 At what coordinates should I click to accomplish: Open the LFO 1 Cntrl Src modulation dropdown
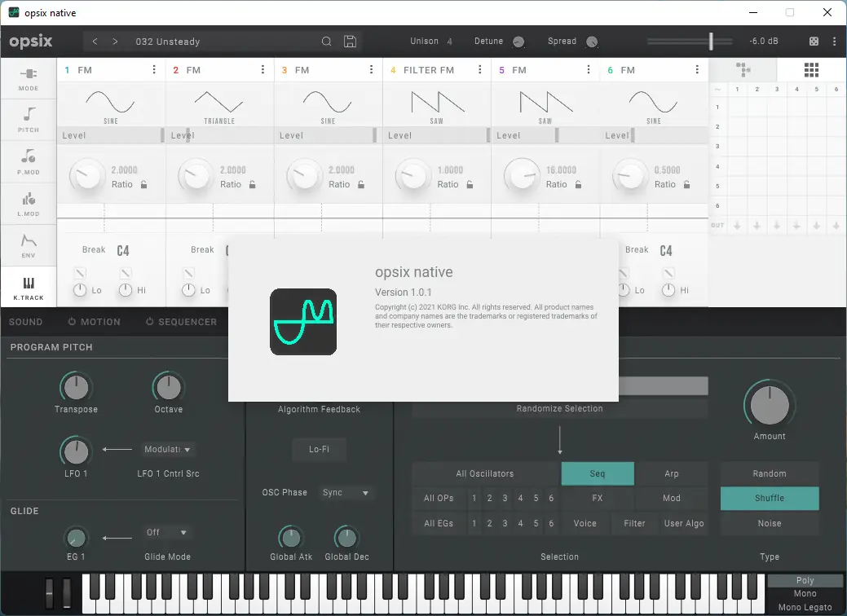(166, 449)
